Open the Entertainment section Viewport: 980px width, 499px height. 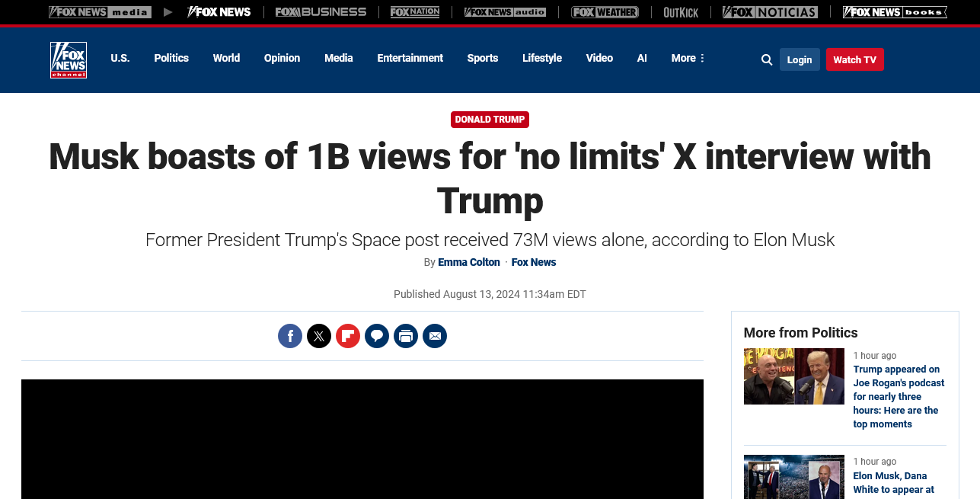point(410,58)
